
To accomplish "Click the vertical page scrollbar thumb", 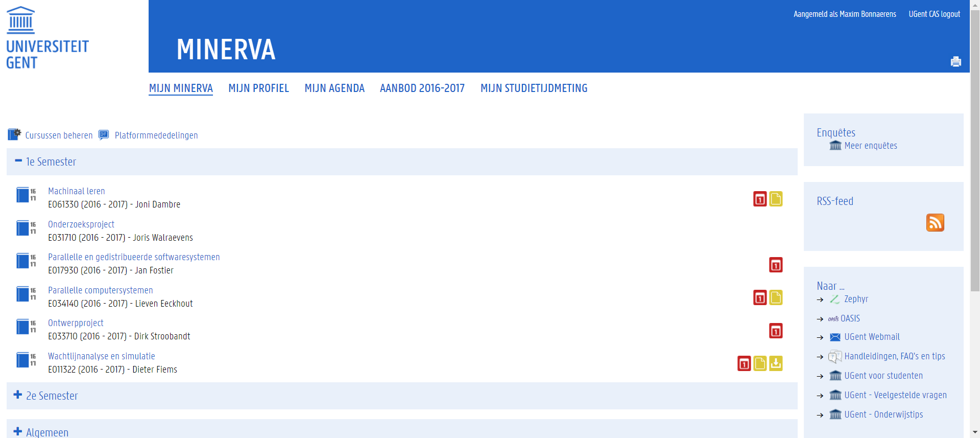I will tap(975, 151).
